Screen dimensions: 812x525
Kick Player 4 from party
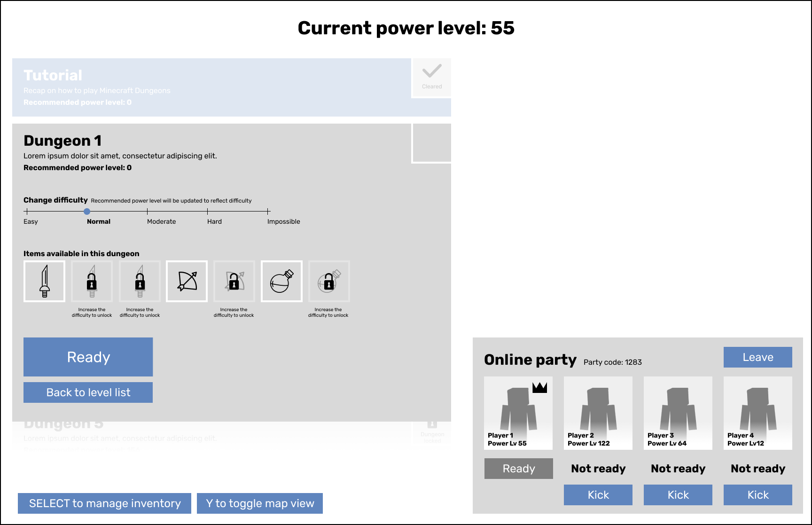pos(758,495)
